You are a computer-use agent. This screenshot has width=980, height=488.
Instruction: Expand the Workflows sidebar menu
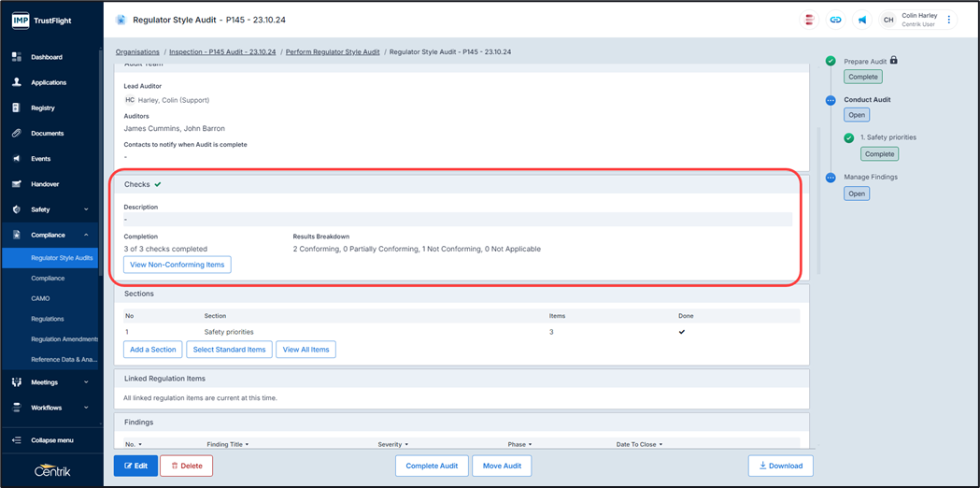86,408
